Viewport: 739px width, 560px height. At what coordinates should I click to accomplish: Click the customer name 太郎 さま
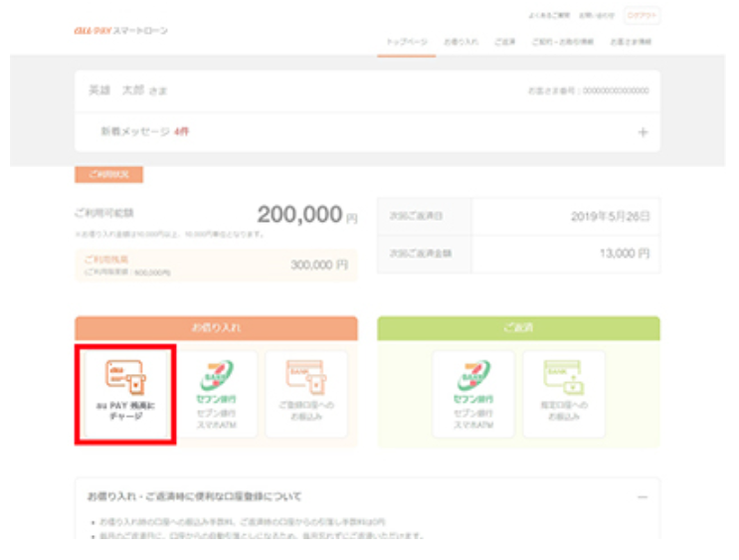(x=144, y=91)
